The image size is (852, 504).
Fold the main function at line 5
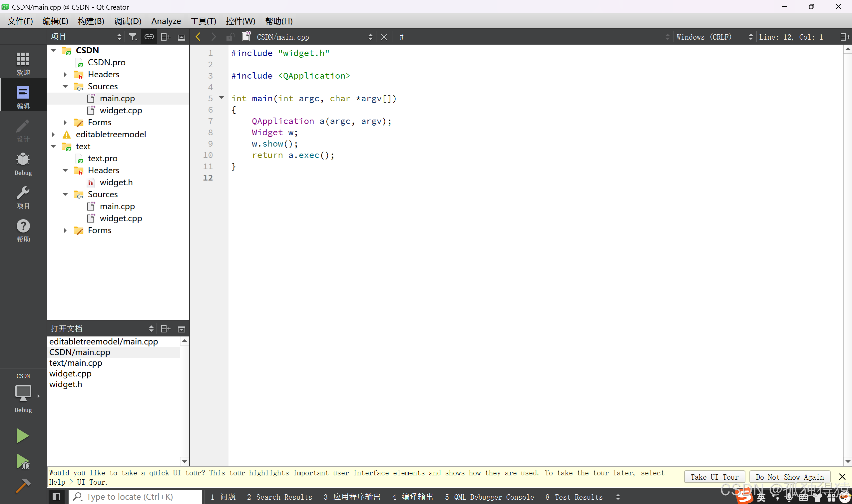pos(221,98)
